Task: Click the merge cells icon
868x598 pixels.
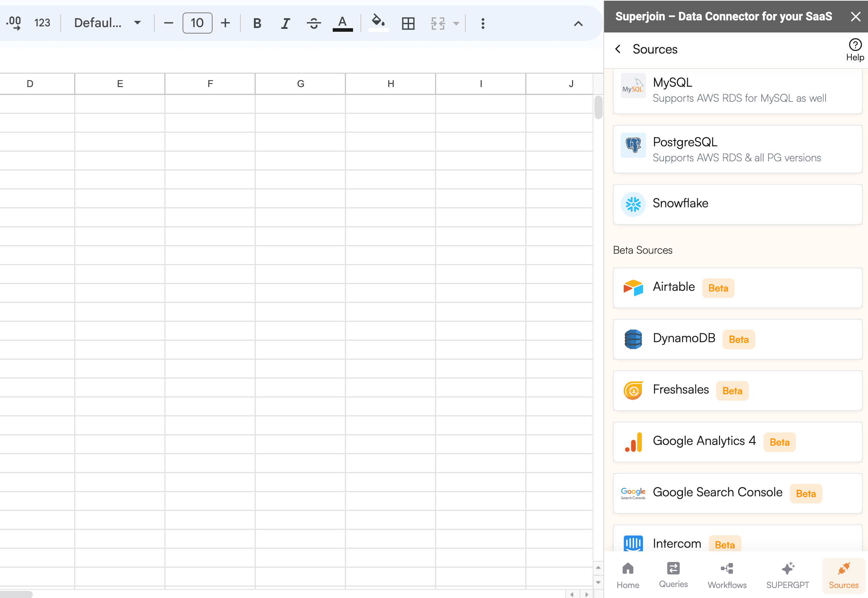Action: [437, 23]
